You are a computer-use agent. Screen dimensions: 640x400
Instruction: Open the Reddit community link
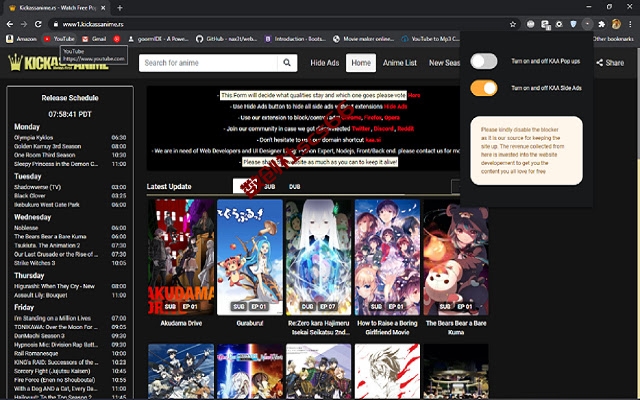pos(406,129)
